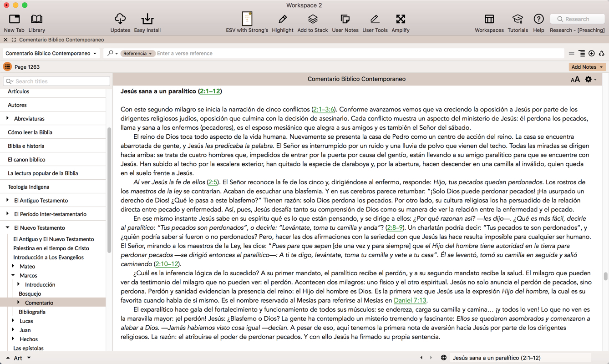Open the Referencia search type dropdown
This screenshot has height=364, width=609.
[x=137, y=54]
